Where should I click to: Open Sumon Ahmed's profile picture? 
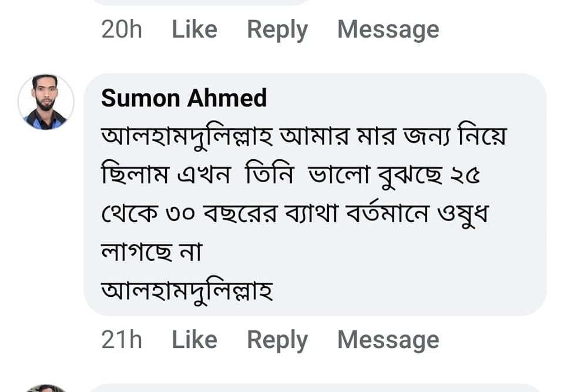click(x=46, y=102)
